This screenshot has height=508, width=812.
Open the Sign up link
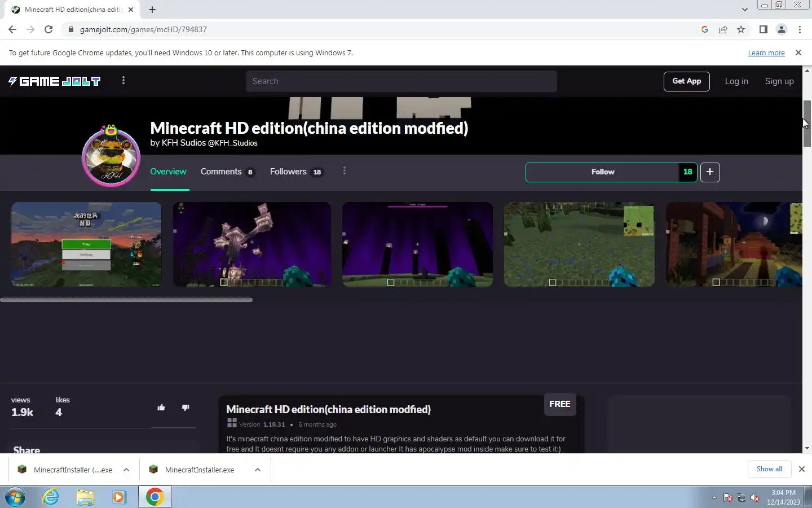pyautogui.click(x=779, y=81)
